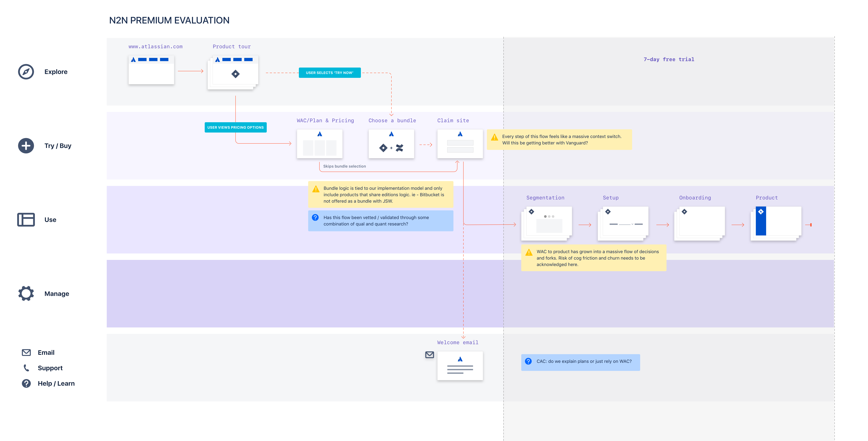
Task: Select the Product screens thumbnail
Action: coord(776,224)
